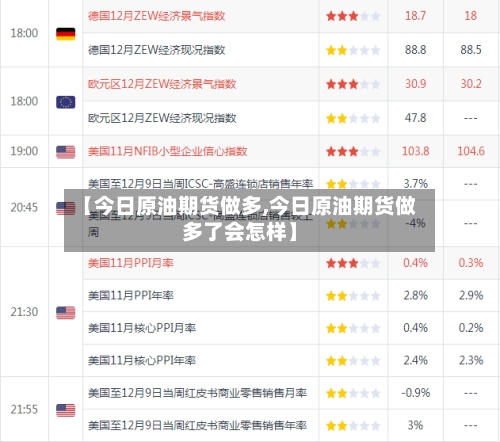This screenshot has width=500, height=442.
Task: Click the previous value 2.8%
Action: pyautogui.click(x=415, y=295)
